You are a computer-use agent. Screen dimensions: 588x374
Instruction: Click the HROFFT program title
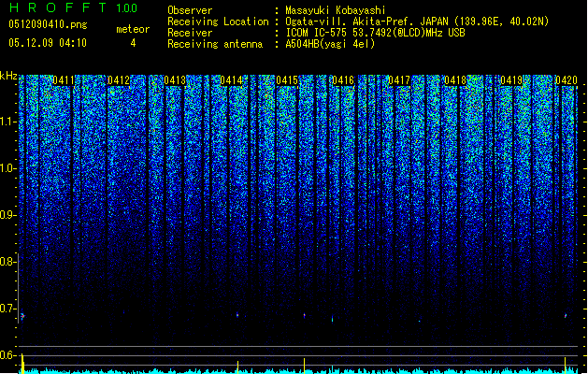58,7
